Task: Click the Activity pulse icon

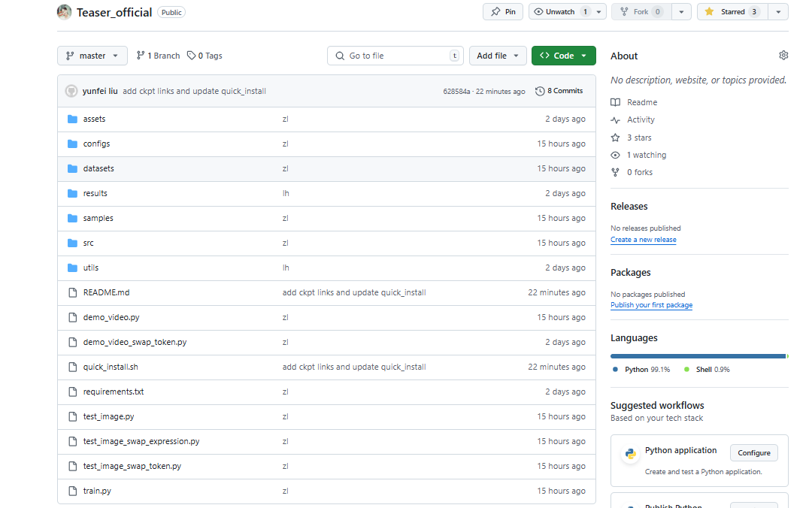Action: 615,120
